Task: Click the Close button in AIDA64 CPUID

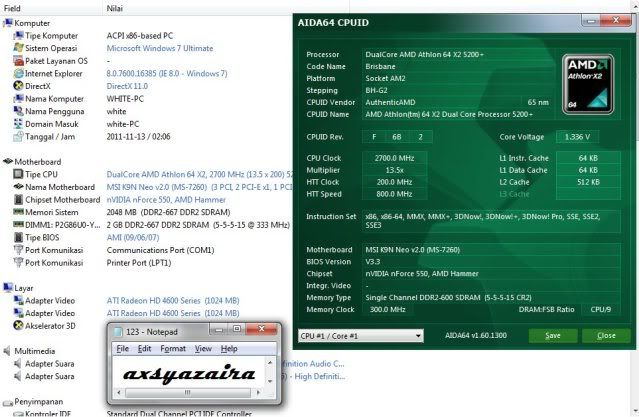Action: tap(606, 335)
